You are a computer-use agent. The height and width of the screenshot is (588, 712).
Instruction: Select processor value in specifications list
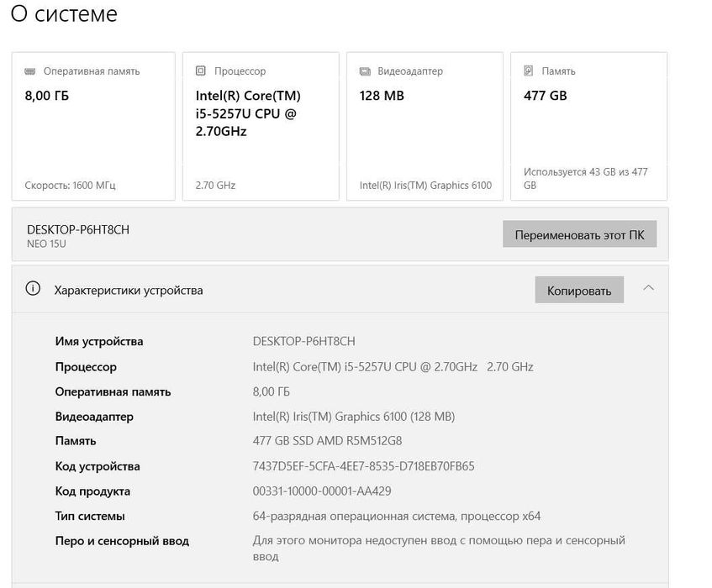[393, 366]
